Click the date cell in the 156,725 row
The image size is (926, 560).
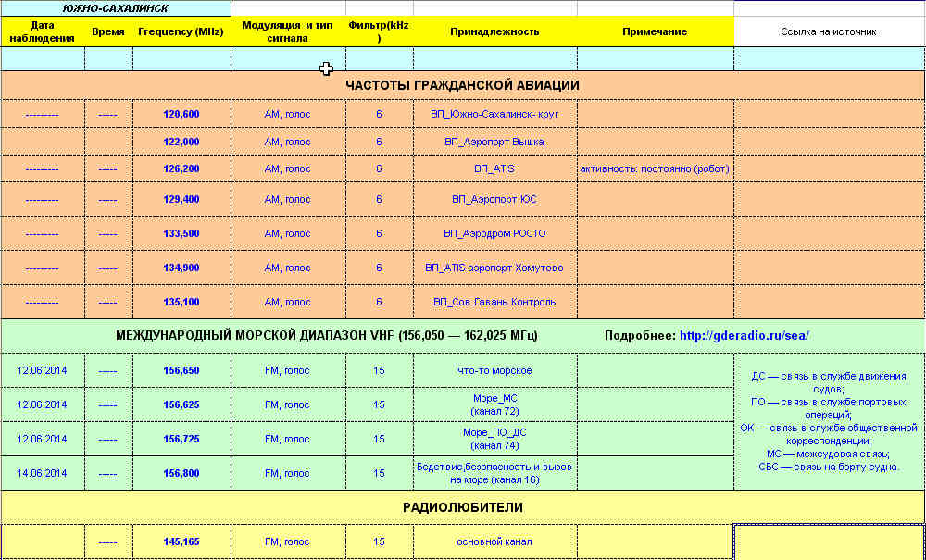click(43, 439)
